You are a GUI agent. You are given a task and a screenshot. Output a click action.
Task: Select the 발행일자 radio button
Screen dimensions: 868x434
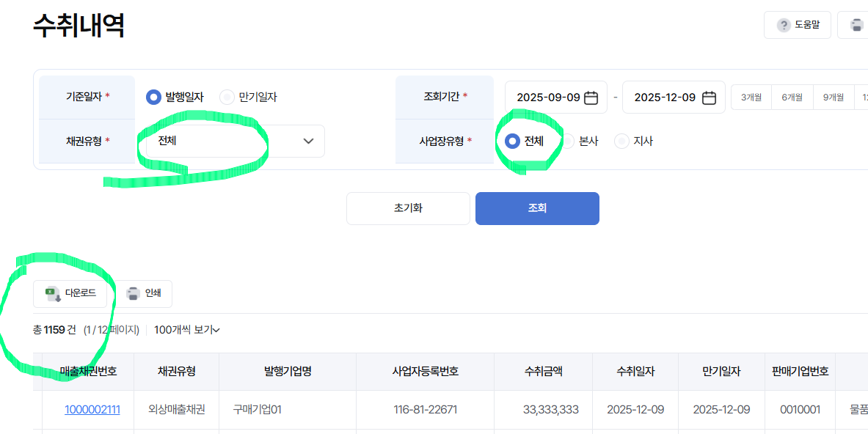click(153, 98)
